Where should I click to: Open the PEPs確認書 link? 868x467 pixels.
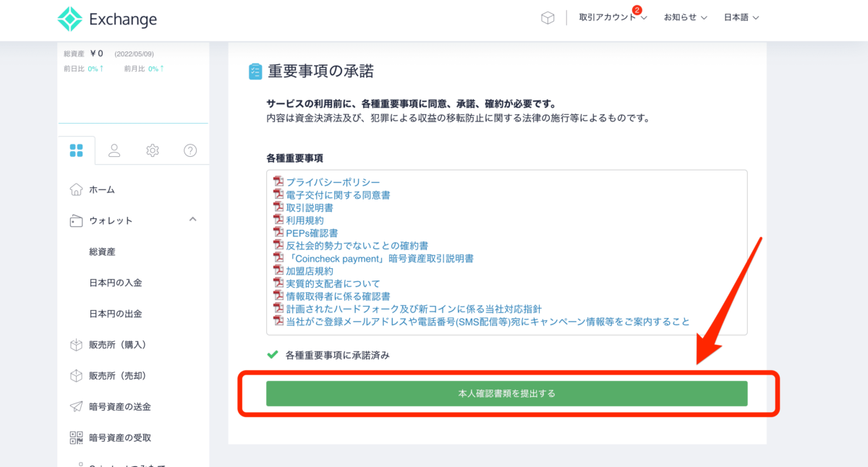[x=312, y=233]
